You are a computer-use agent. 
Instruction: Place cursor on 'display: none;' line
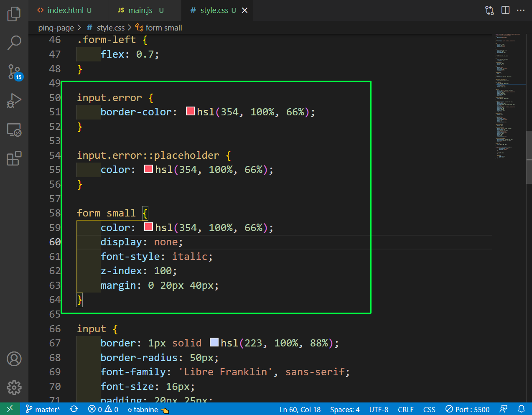[x=141, y=242]
